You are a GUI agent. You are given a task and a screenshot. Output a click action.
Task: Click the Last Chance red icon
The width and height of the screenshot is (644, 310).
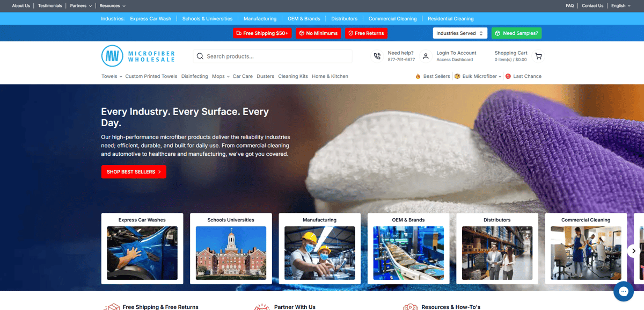tap(508, 76)
